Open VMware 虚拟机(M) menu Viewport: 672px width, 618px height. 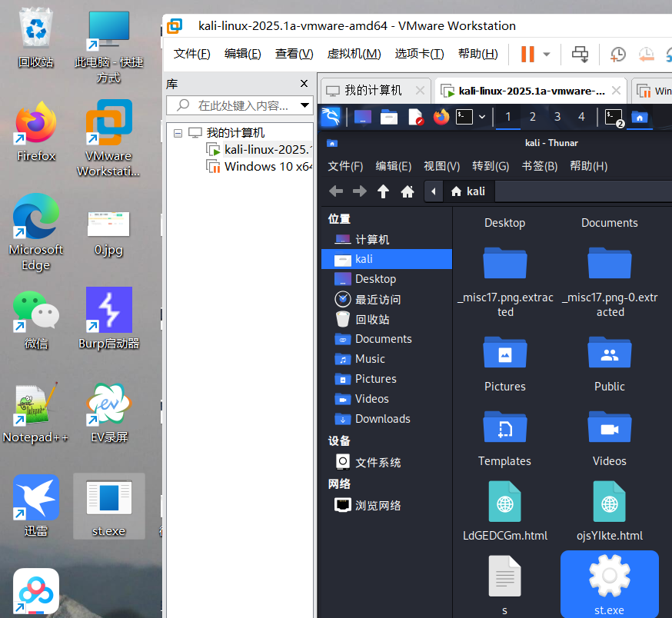pos(354,54)
